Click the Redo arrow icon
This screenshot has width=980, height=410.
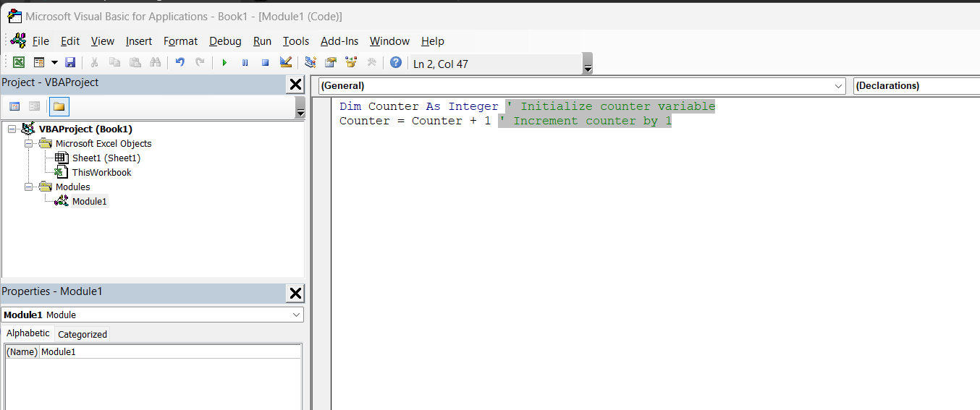pos(200,63)
